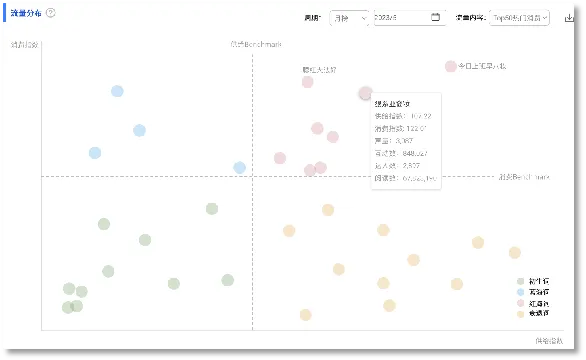
Task: Toggle the pink series in the legend
Action: [x=533, y=303]
